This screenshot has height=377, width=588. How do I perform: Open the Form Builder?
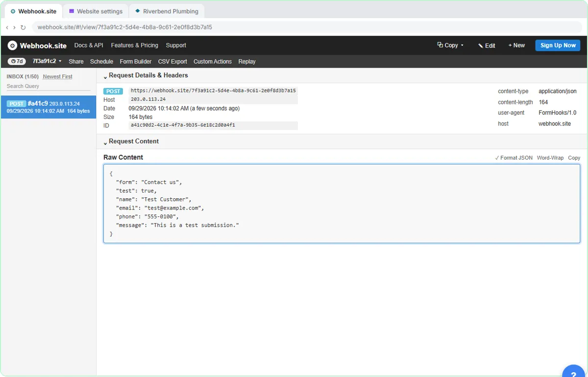click(136, 62)
